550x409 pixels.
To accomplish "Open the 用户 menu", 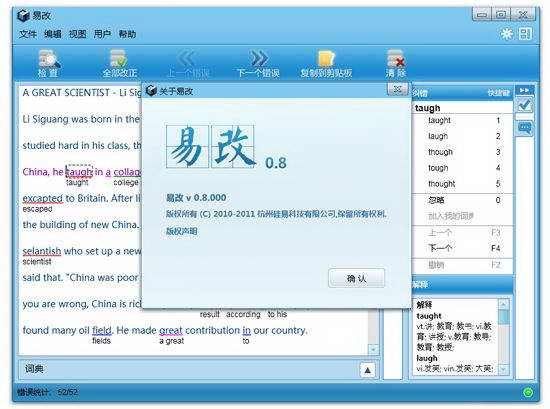I will click(x=102, y=34).
